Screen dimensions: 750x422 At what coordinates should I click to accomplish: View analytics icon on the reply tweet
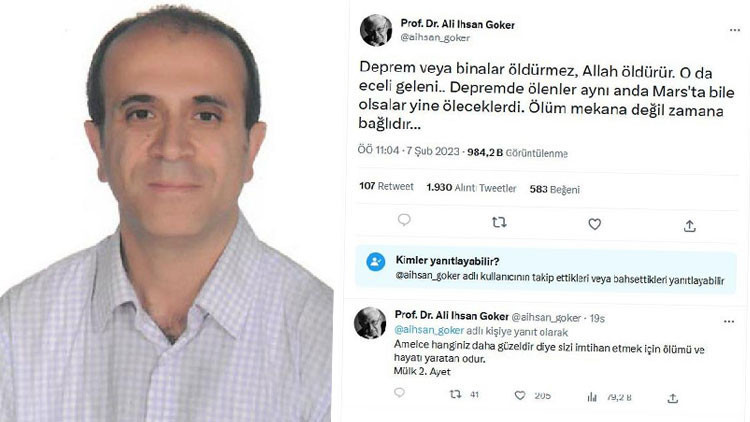pos(592,397)
